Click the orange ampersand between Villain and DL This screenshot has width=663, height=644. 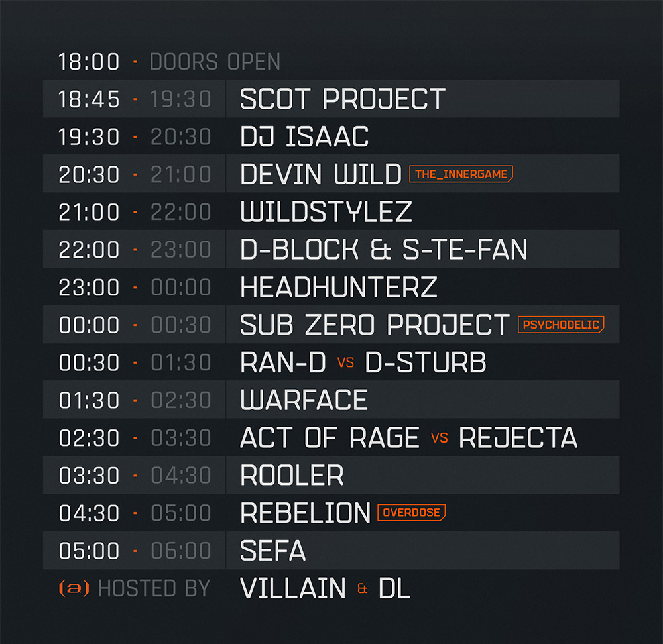[363, 588]
